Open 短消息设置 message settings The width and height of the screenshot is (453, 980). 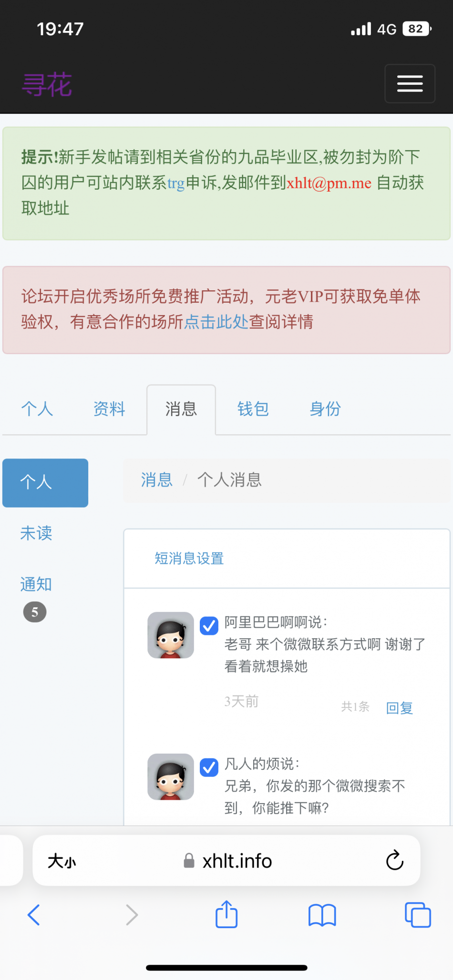[x=189, y=558]
